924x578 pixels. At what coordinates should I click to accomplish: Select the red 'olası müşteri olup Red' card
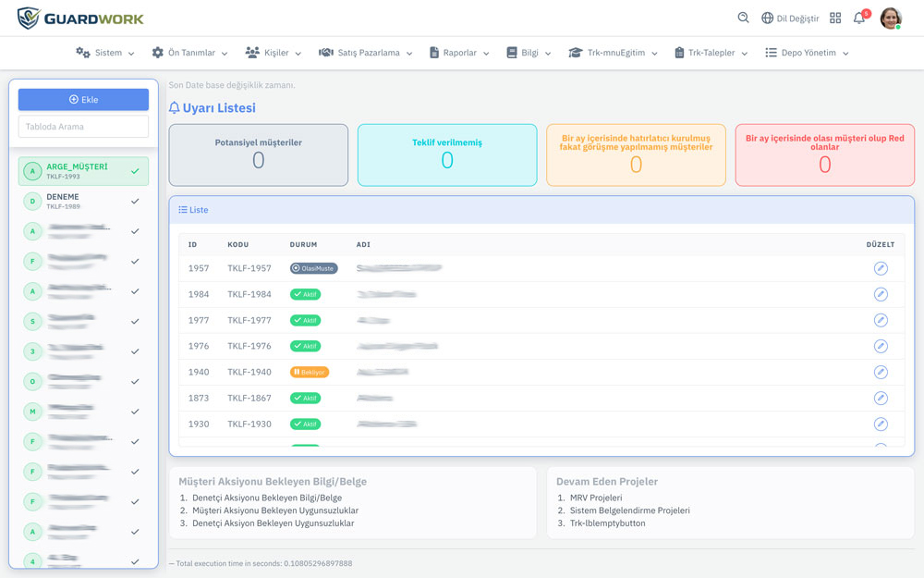click(824, 154)
